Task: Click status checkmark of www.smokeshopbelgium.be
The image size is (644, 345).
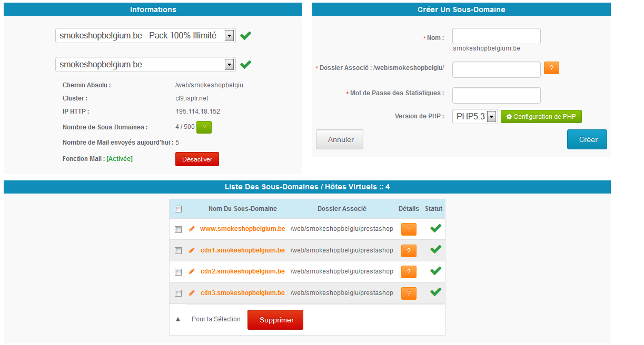Action: pos(435,228)
